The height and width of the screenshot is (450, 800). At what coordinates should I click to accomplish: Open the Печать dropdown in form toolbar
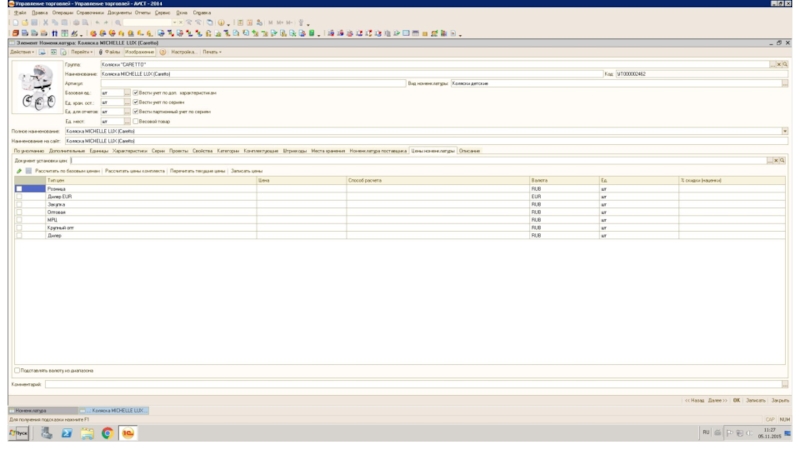coord(211,52)
